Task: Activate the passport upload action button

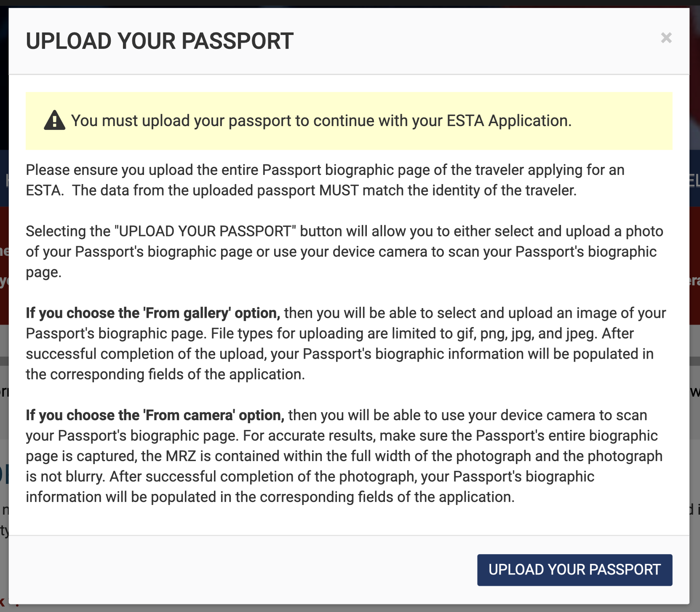Action: click(x=574, y=570)
